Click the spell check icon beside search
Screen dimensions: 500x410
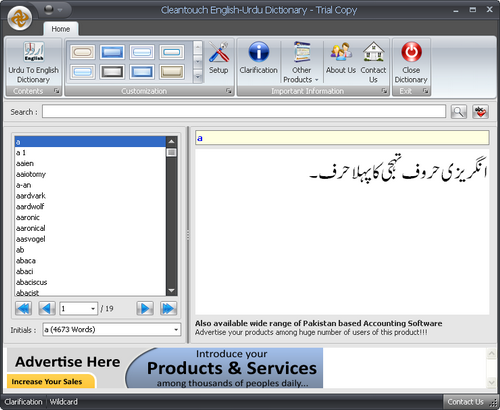click(x=480, y=112)
